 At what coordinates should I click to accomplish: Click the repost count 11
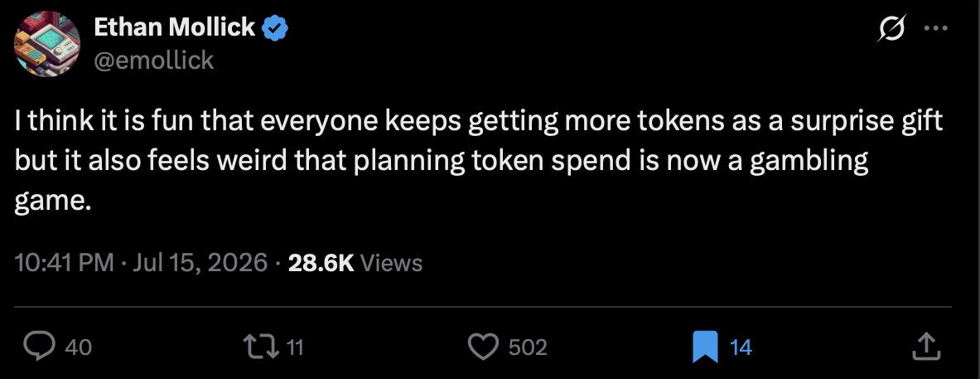coord(295,347)
